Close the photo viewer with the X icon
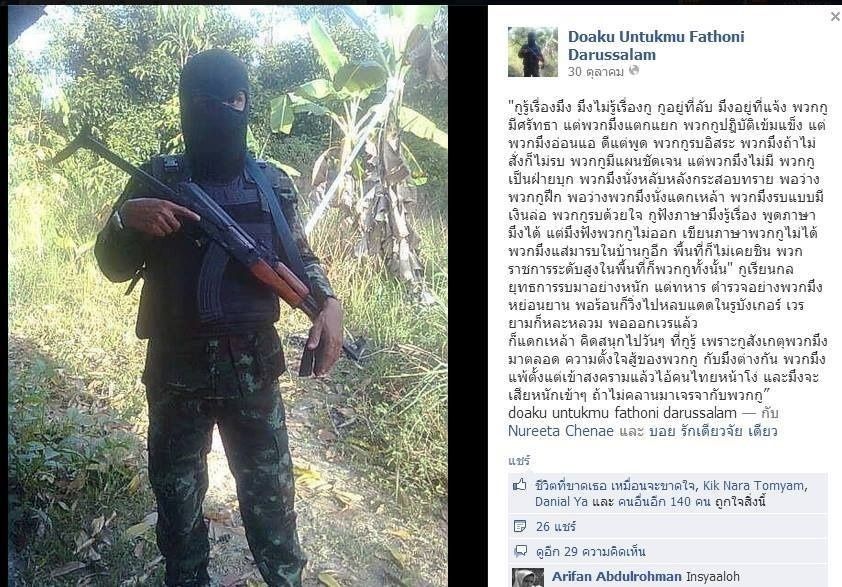 coord(835,17)
